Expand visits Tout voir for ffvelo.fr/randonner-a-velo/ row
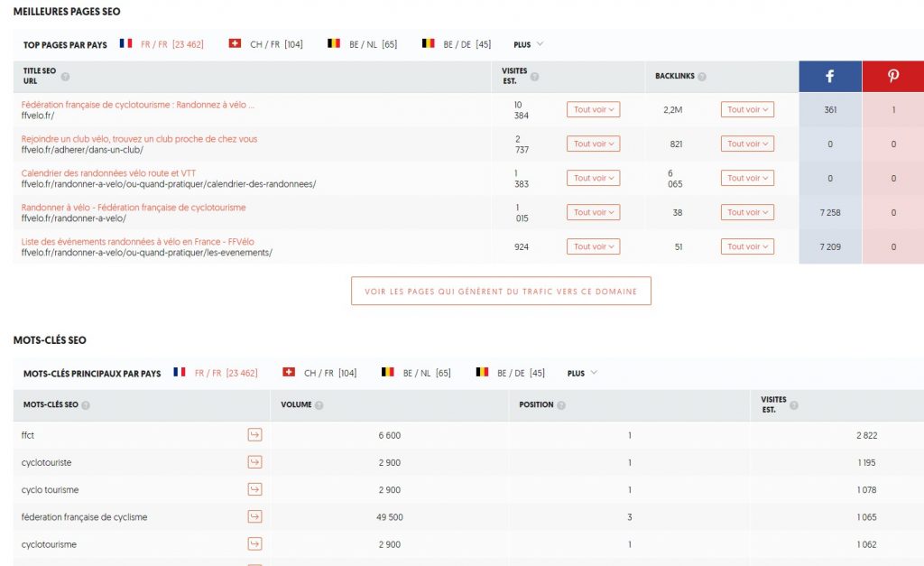The image size is (924, 566). 594,212
